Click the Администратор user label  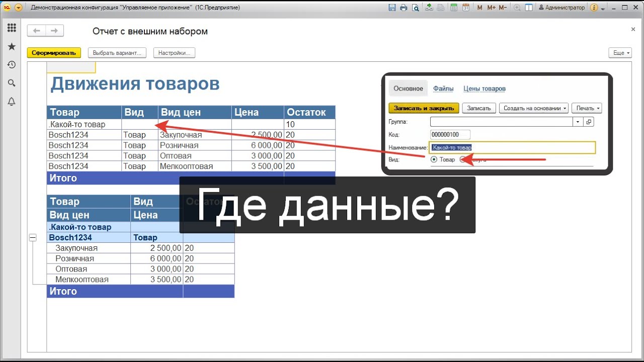tap(562, 8)
